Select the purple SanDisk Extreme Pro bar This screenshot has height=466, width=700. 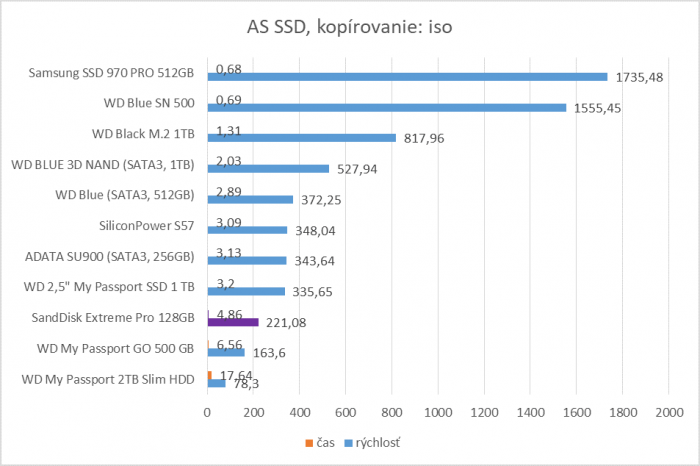pyautogui.click(x=233, y=322)
